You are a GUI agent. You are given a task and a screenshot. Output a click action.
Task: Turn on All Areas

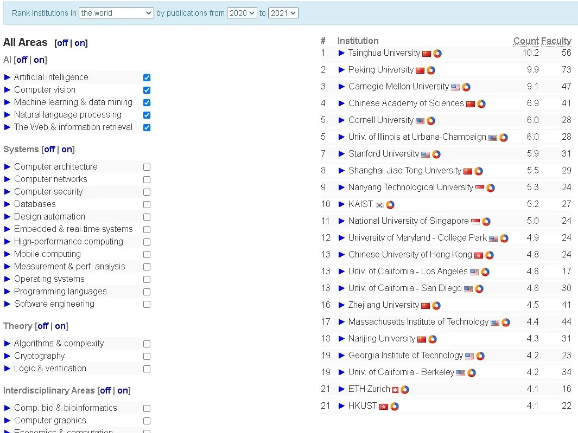(x=80, y=43)
